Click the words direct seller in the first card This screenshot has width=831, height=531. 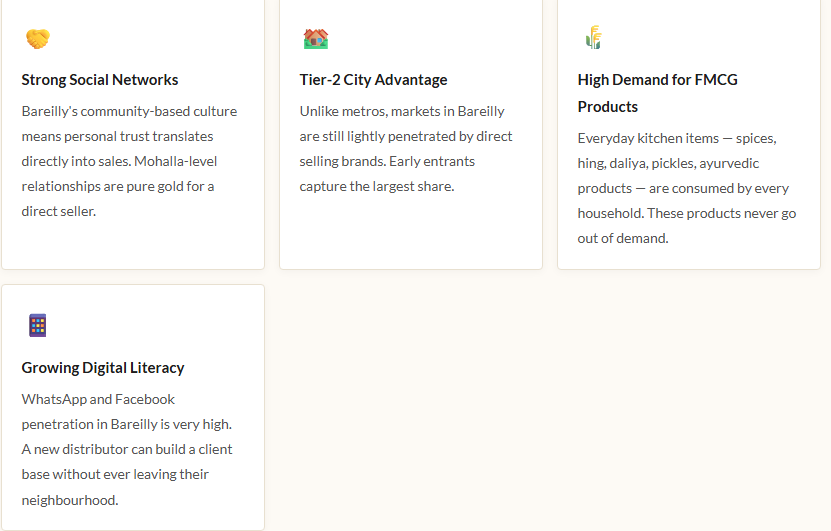[x=58, y=211]
